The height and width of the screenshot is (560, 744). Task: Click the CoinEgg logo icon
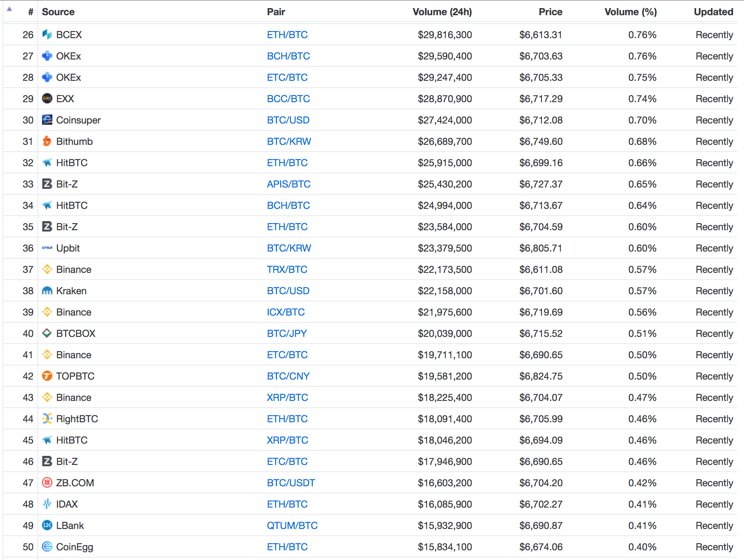tap(47, 547)
